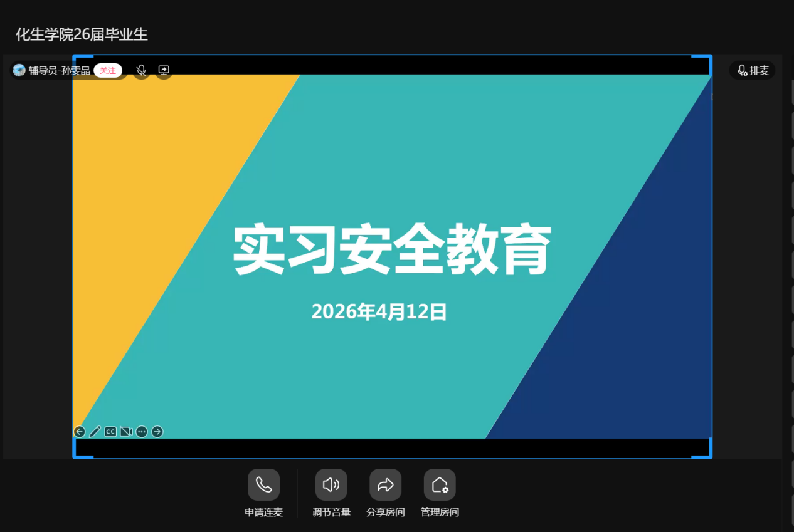The height and width of the screenshot is (532, 794).
Task: Go to the previous slide arrow
Action: tap(80, 431)
